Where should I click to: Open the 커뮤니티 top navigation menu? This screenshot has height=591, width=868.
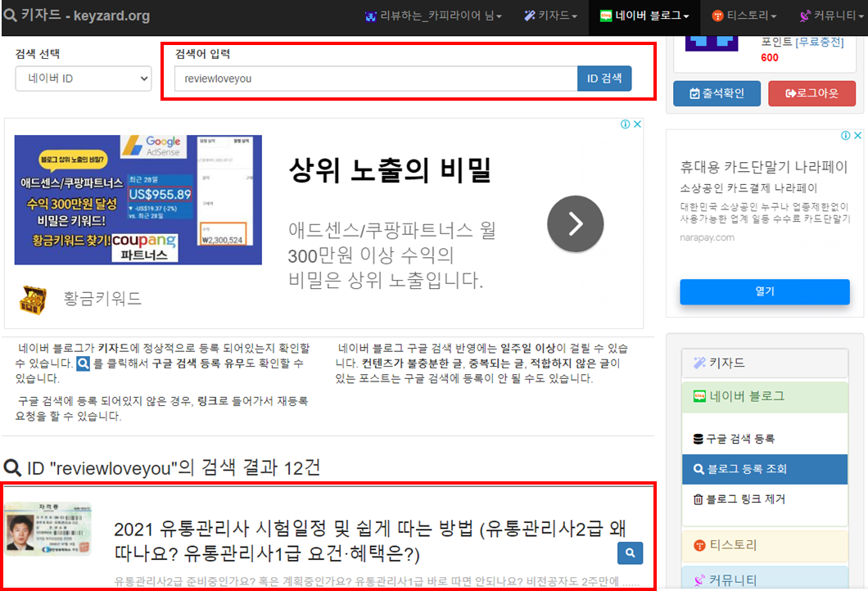pos(831,16)
